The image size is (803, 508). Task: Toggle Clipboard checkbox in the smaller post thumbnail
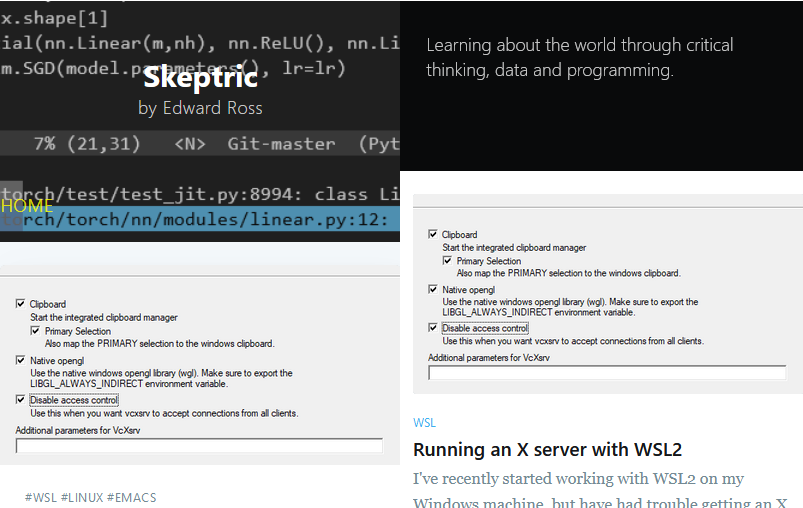click(x=433, y=235)
